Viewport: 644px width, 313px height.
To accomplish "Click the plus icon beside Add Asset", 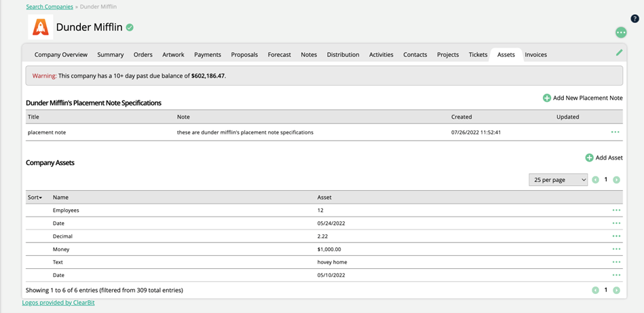I will tap(590, 158).
